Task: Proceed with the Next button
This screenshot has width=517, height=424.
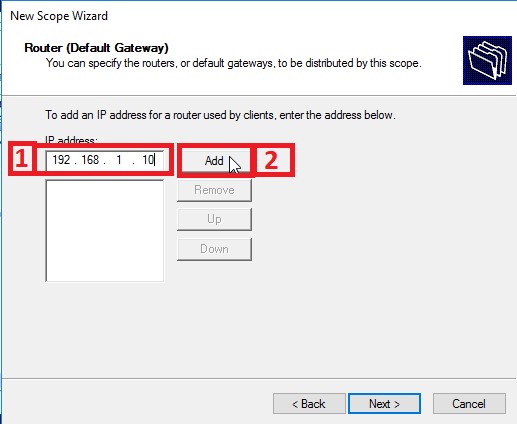Action: [x=384, y=404]
